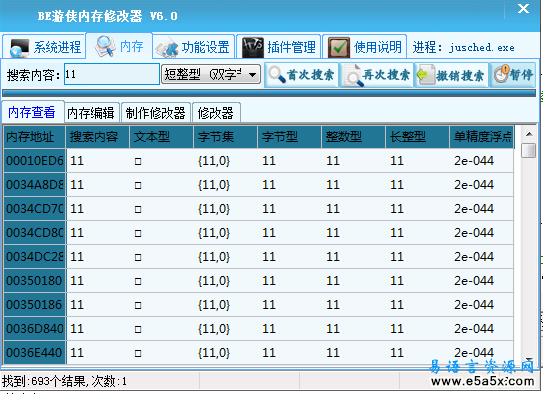Start 首次搜索 first search
The width and height of the screenshot is (543, 394).
pyautogui.click(x=301, y=75)
